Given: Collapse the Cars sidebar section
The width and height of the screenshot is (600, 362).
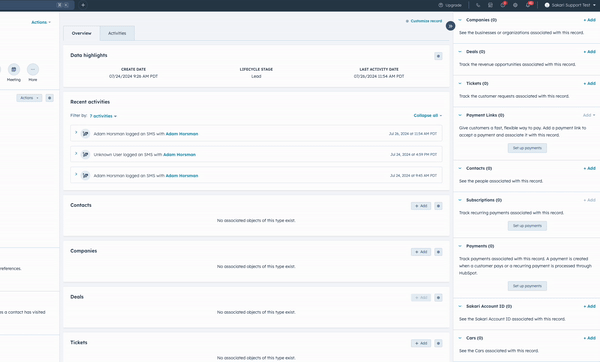Looking at the screenshot, I should point(460,338).
